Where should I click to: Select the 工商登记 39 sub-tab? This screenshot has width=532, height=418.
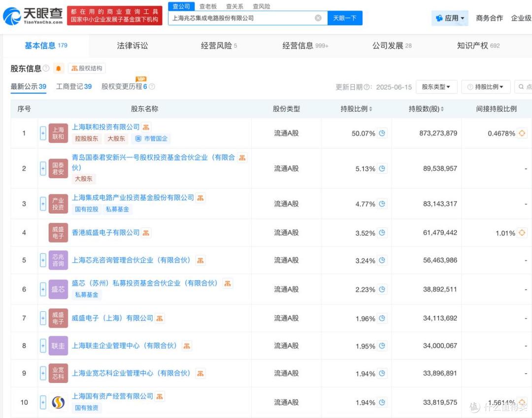point(73,87)
